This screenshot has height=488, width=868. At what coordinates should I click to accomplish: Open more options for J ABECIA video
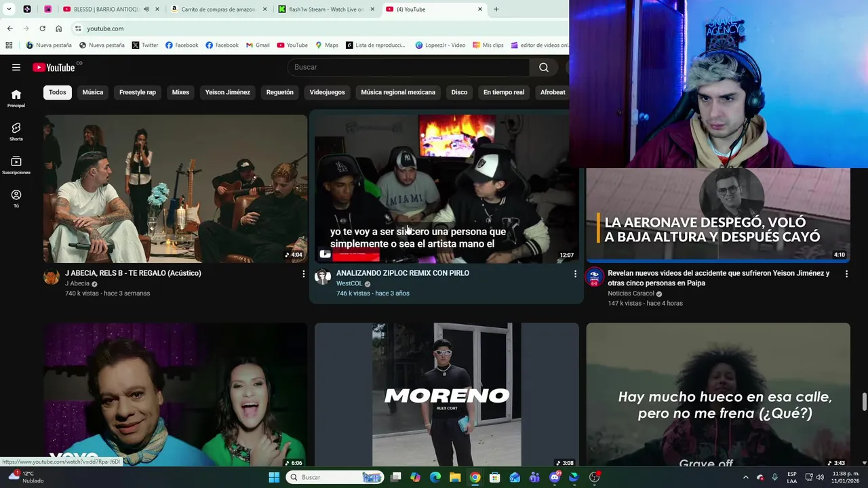(x=303, y=274)
